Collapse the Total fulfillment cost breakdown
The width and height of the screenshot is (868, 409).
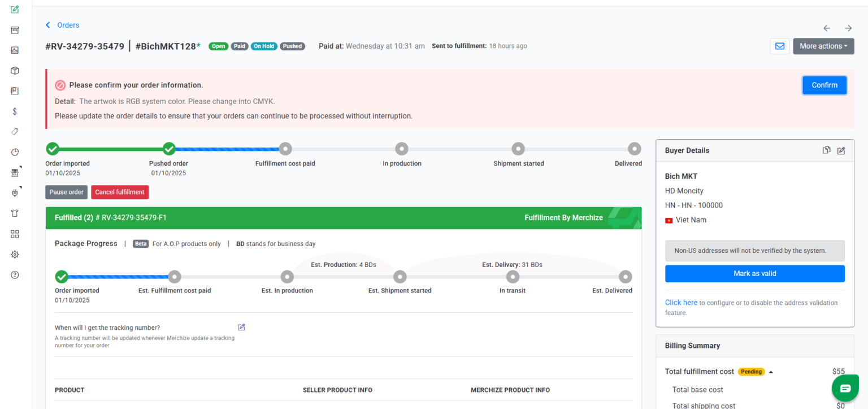point(772,372)
